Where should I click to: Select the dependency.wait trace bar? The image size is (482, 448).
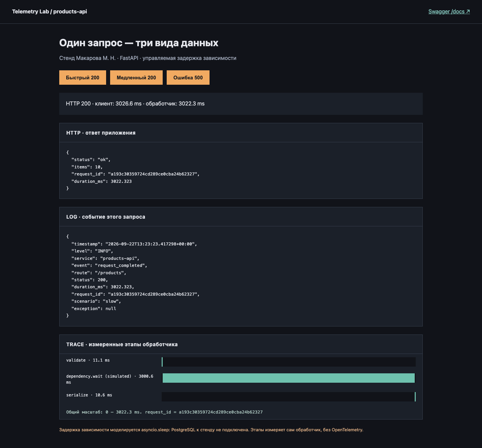pos(289,378)
